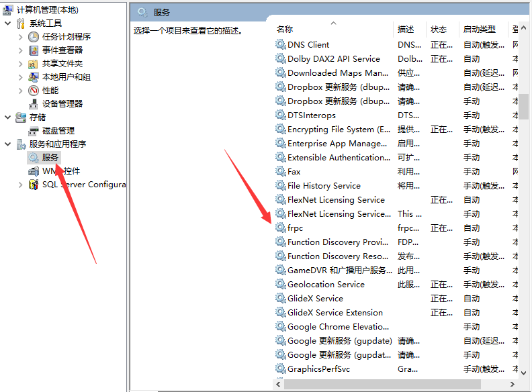Collapse the 服务和应用程序 node
This screenshot has height=392, width=532.
[8, 144]
